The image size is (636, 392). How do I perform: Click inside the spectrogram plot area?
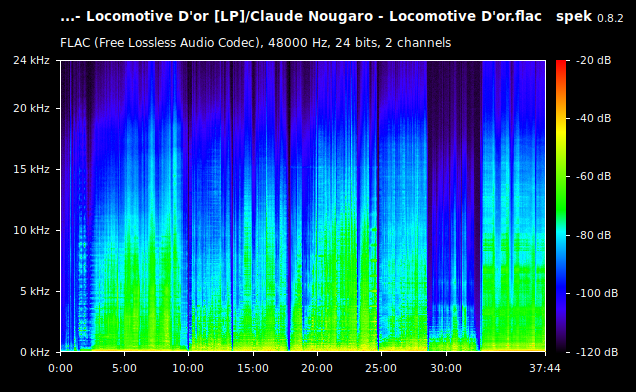click(x=303, y=206)
